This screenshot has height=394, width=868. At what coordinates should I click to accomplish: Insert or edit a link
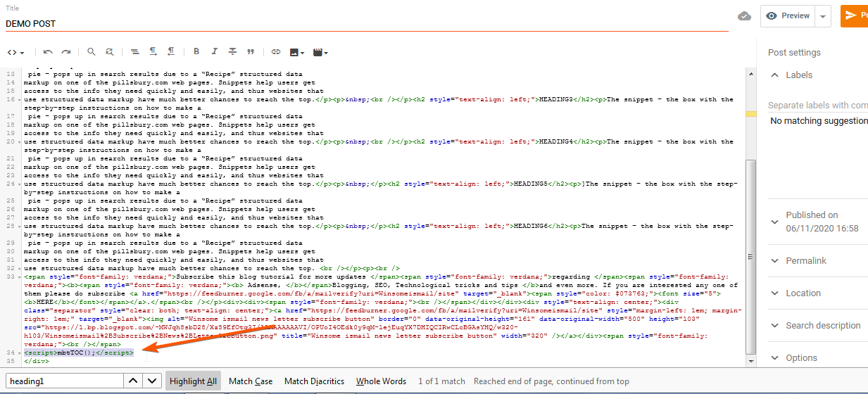(276, 52)
